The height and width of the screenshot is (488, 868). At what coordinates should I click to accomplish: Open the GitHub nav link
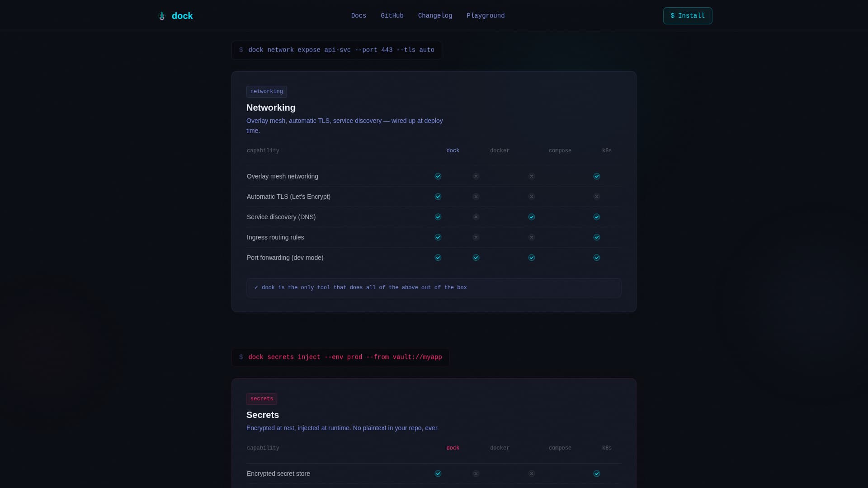[392, 16]
